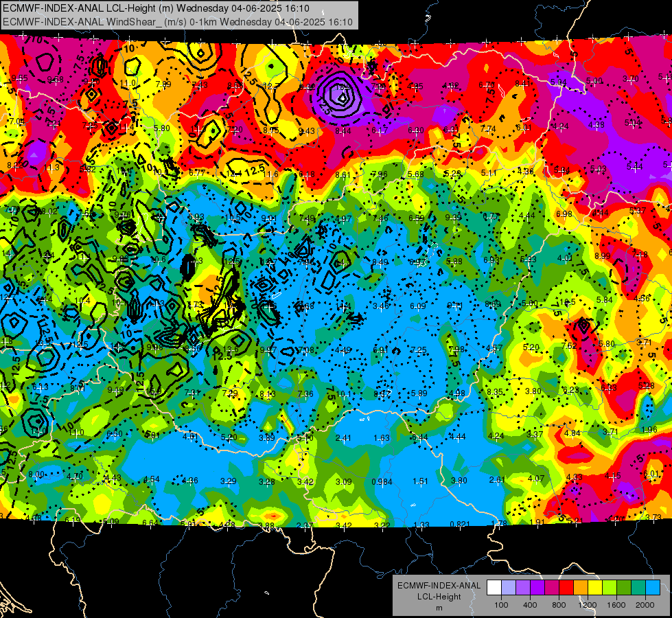The height and width of the screenshot is (618, 672).
Task: Click the legend label 'LCL-Height'
Action: (x=439, y=597)
